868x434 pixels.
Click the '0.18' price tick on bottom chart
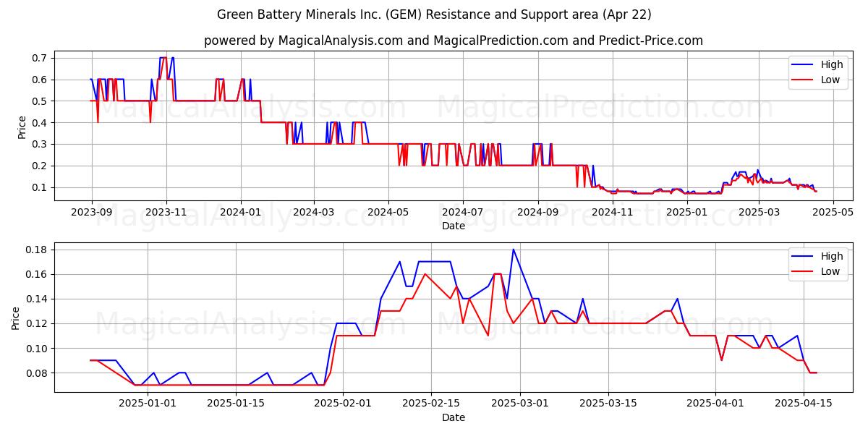point(38,250)
